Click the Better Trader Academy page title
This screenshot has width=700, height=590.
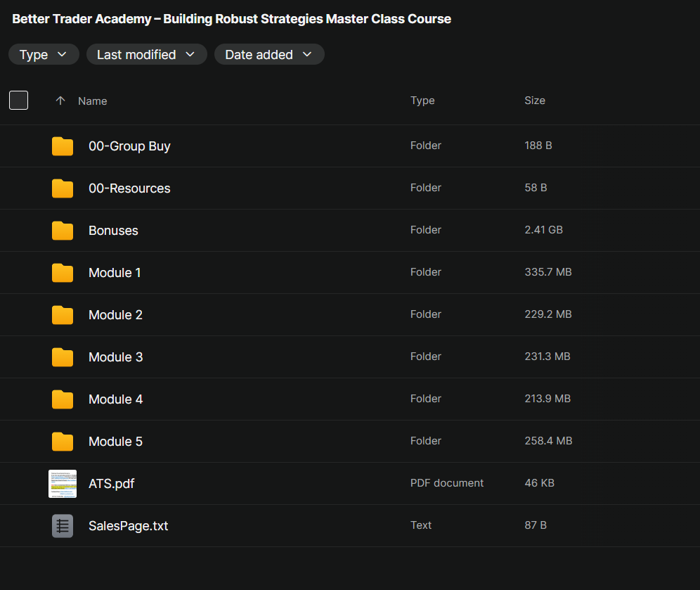coord(232,19)
